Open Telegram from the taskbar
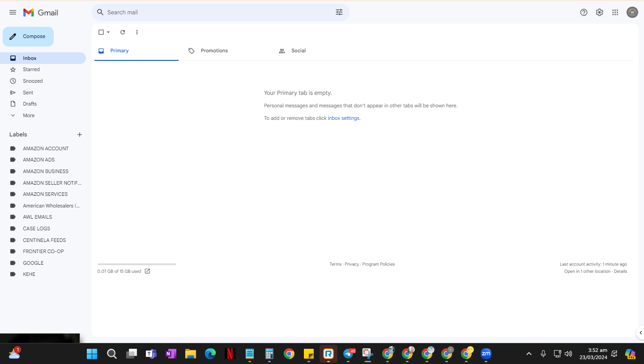 [349, 354]
